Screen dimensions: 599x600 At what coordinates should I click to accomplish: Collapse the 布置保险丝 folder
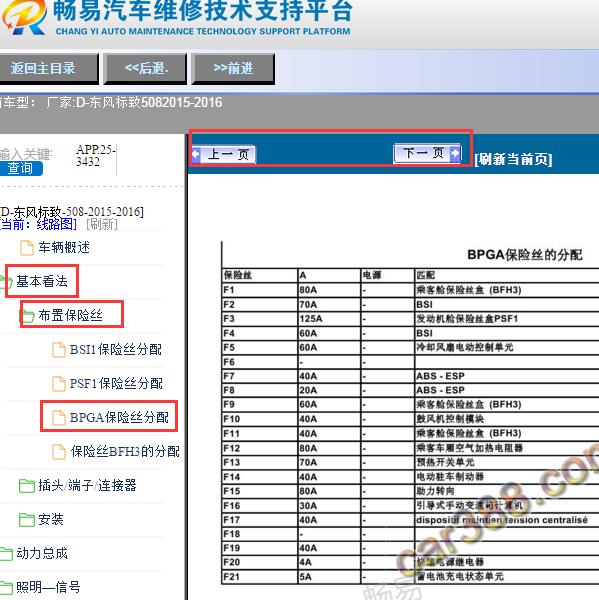tap(70, 315)
